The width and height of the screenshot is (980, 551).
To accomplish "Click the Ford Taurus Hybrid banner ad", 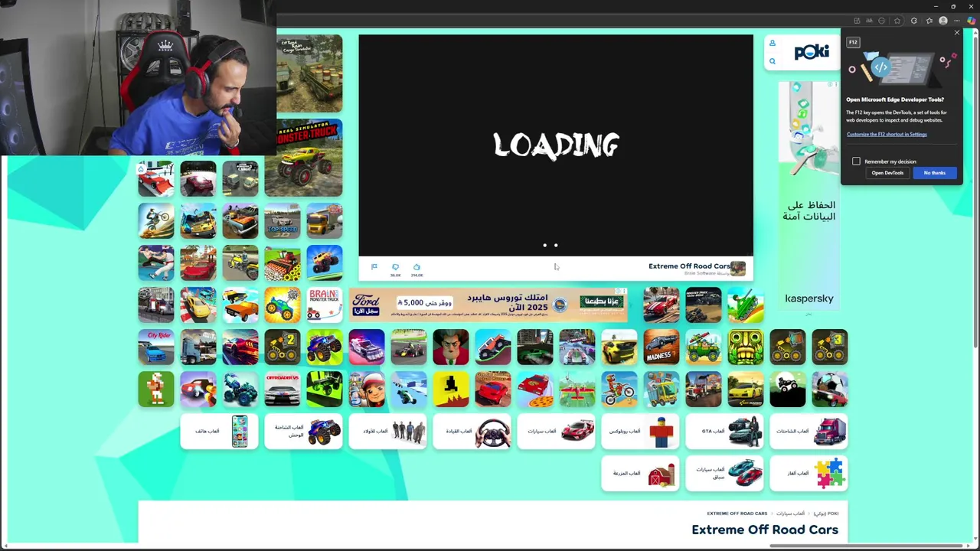I will 488,305.
